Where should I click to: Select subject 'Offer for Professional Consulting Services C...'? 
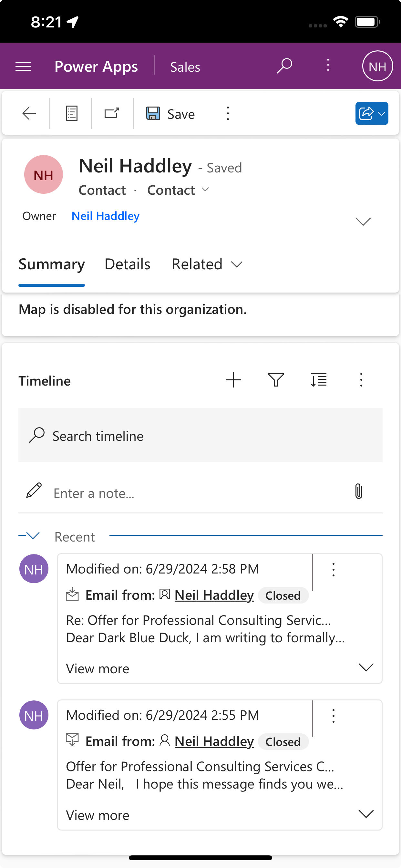200,767
